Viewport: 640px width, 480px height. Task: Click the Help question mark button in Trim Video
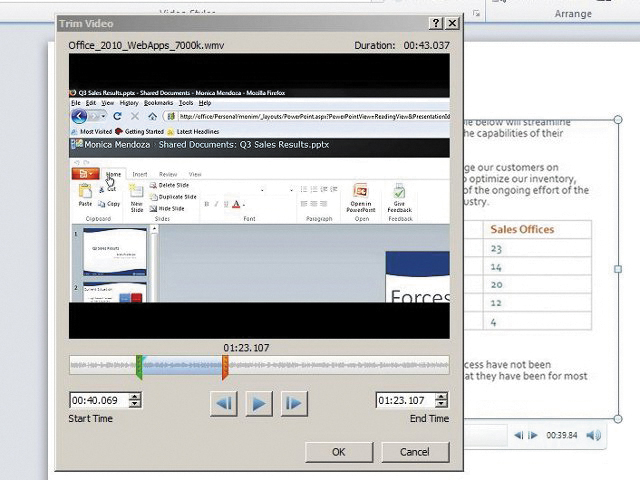click(436, 23)
